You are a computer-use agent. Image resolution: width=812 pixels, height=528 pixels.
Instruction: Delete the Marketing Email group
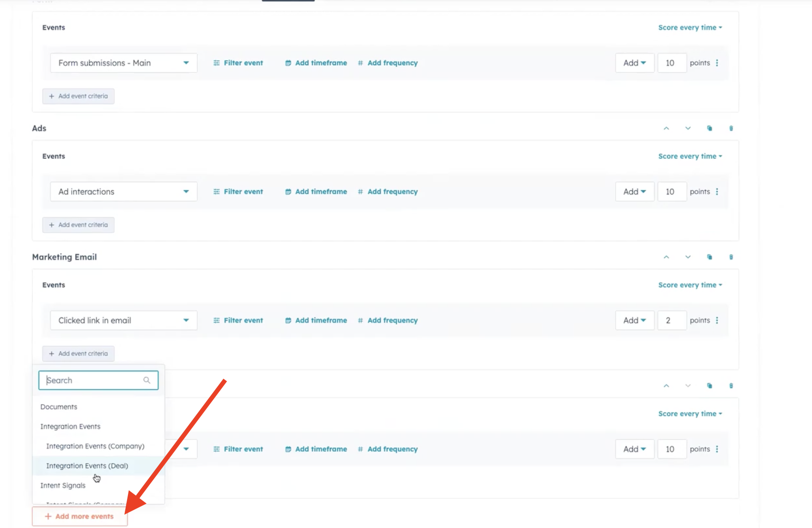[731, 257]
